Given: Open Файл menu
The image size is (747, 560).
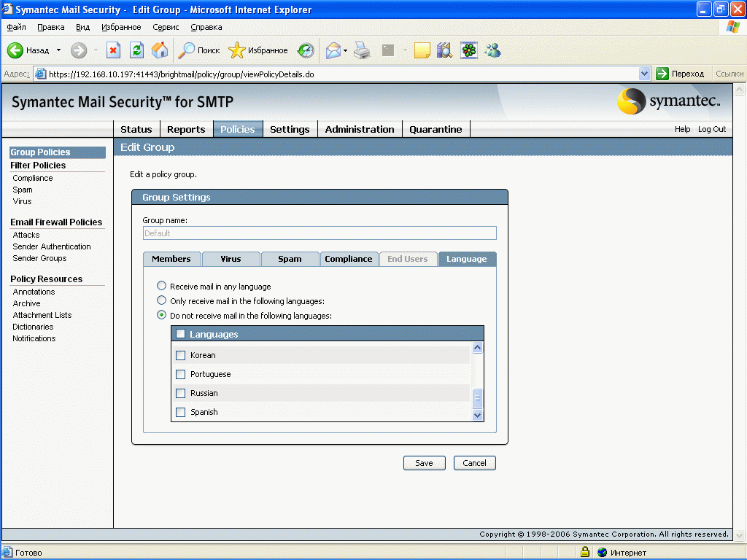Looking at the screenshot, I should (16, 27).
